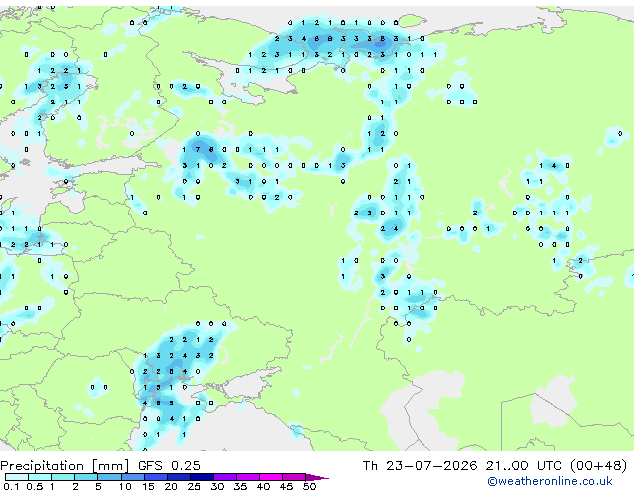Select the 15–20 mm legend color swatch

click(x=156, y=477)
